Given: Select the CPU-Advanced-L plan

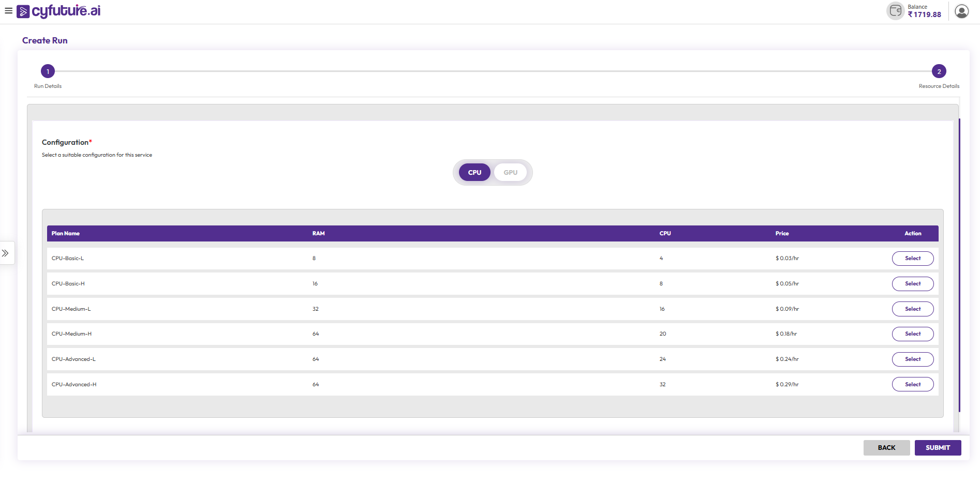Looking at the screenshot, I should point(912,359).
